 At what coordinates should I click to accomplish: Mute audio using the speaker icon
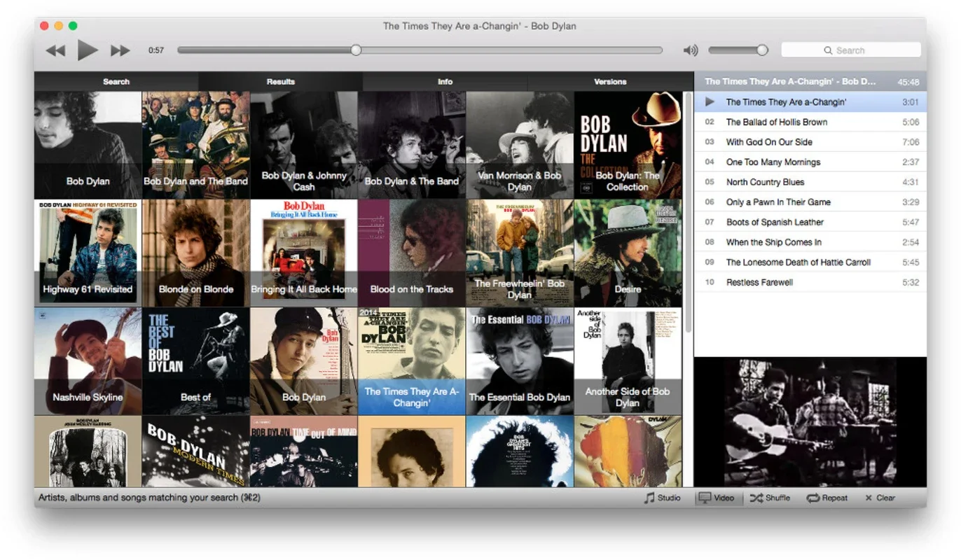pos(691,50)
